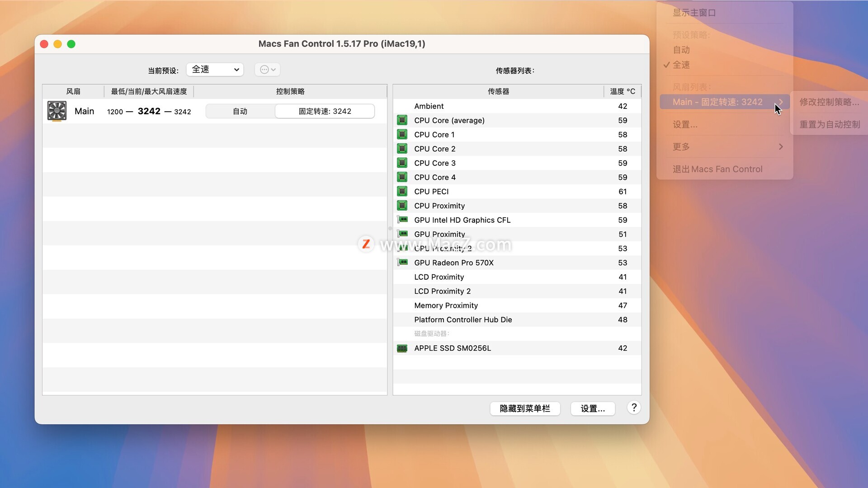Click the CPU Core 3 chip icon
Image resolution: width=868 pixels, height=488 pixels.
402,163
